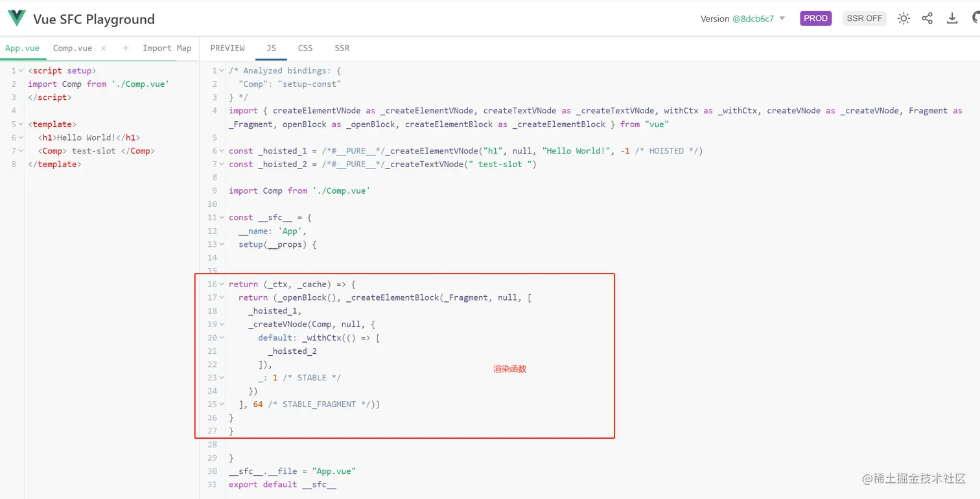Fold the return arrow function at line 16
This screenshot has height=499, width=980.
[x=222, y=284]
